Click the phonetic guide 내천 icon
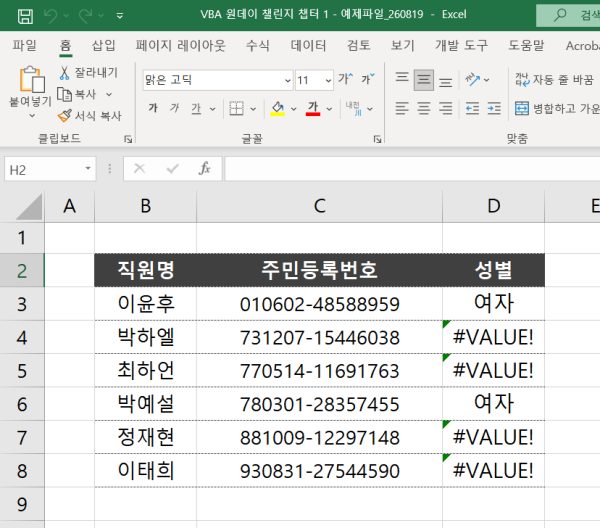 [x=354, y=109]
